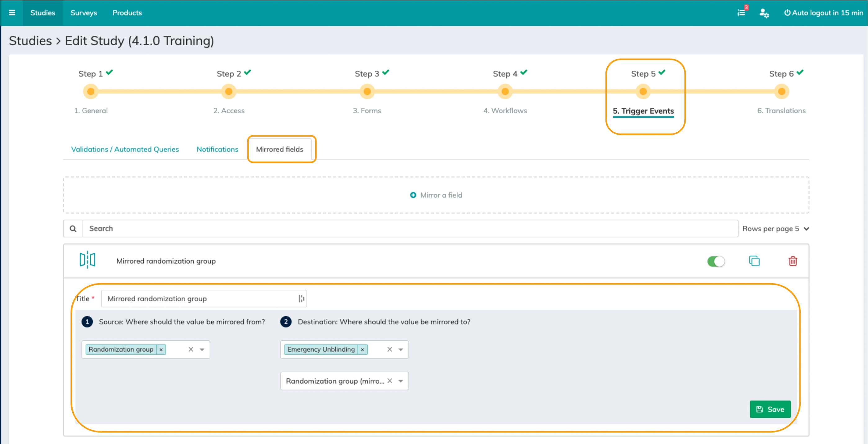This screenshot has height=444, width=868.
Task: Click the green Save button
Action: click(x=770, y=409)
